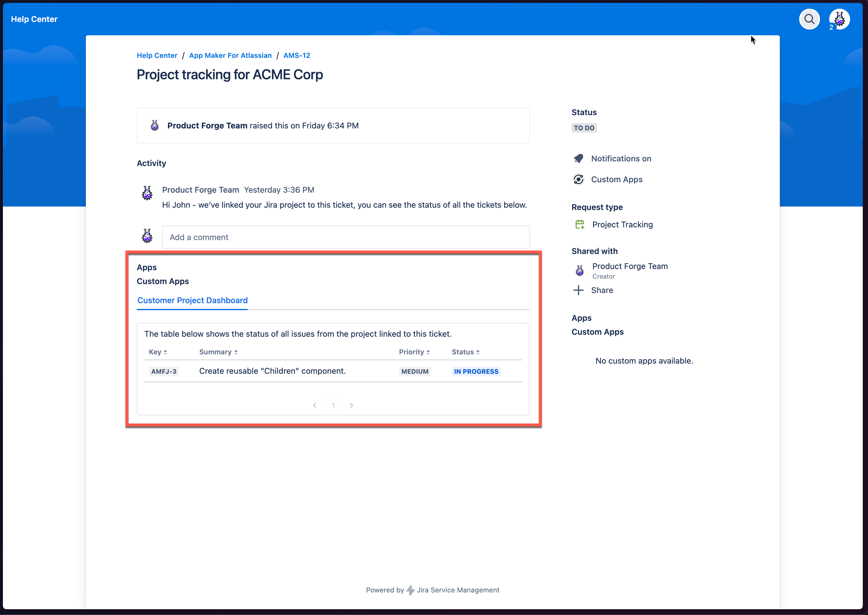The image size is (868, 615).
Task: Click the Project Tracking calendar icon
Action: point(579,224)
